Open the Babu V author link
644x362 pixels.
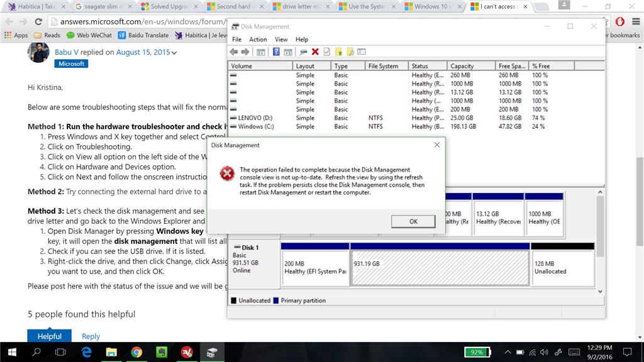(67, 52)
